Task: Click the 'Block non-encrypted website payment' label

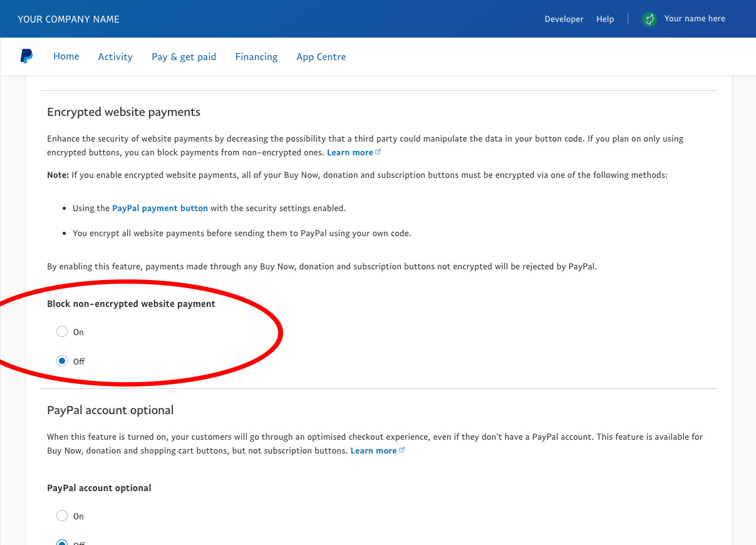Action: pyautogui.click(x=131, y=304)
